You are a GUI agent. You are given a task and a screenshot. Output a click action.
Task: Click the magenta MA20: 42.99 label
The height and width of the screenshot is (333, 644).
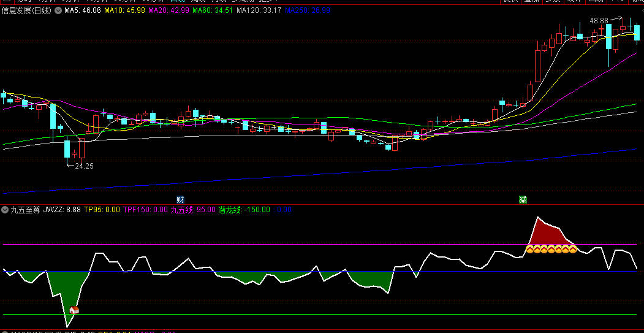169,10
